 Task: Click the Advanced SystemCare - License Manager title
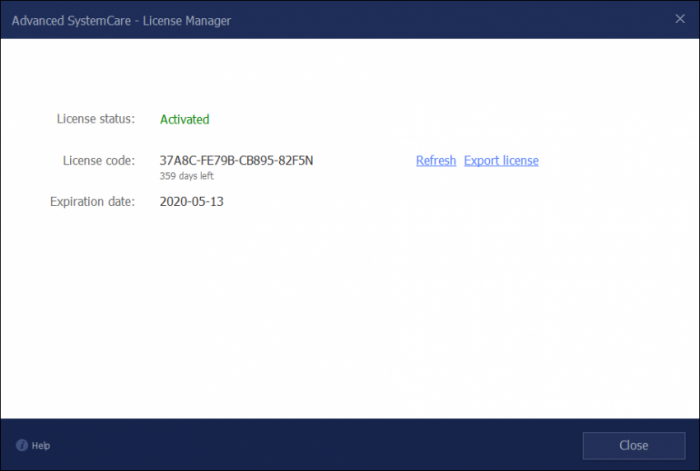point(121,21)
